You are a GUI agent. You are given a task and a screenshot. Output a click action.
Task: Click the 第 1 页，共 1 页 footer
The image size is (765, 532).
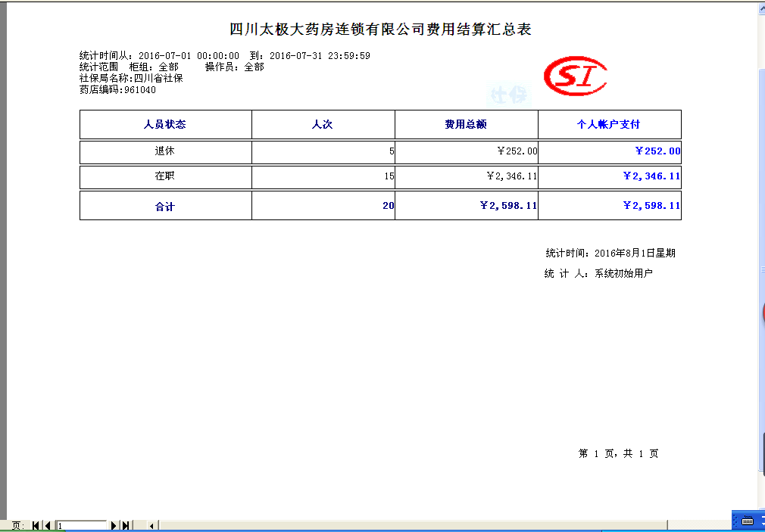tap(619, 454)
